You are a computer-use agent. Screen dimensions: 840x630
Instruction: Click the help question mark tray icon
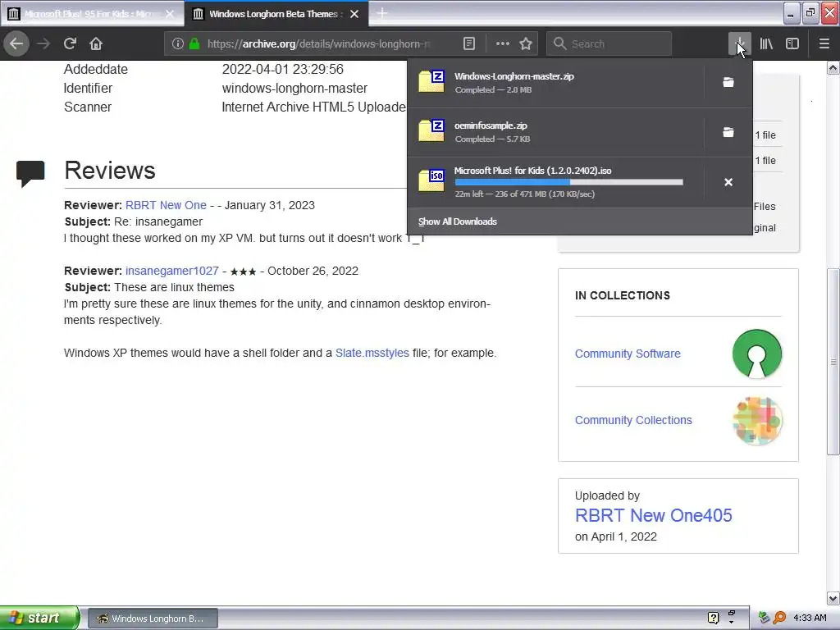click(713, 618)
